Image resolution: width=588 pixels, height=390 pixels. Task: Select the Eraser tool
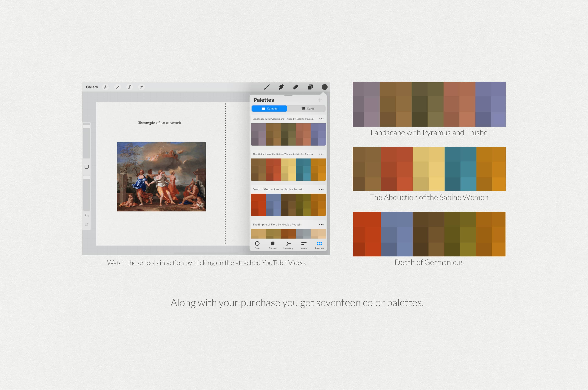pyautogui.click(x=296, y=87)
